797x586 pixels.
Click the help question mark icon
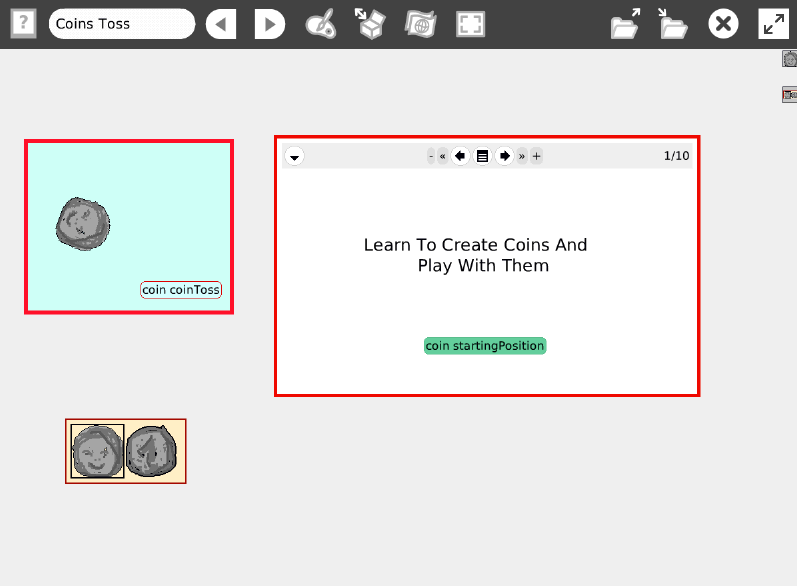[x=23, y=24]
